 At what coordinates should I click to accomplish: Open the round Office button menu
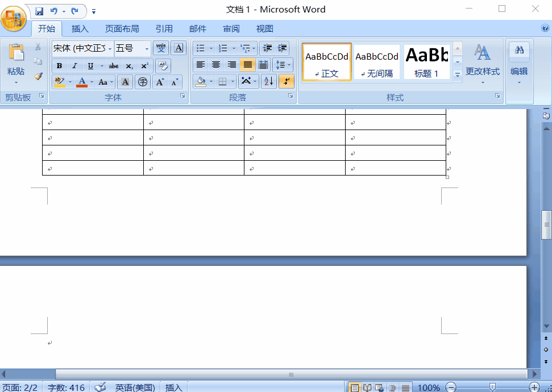tap(13, 19)
